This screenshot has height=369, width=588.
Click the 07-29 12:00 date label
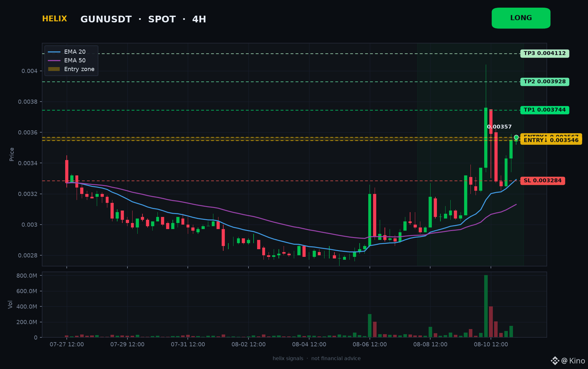[x=127, y=344]
